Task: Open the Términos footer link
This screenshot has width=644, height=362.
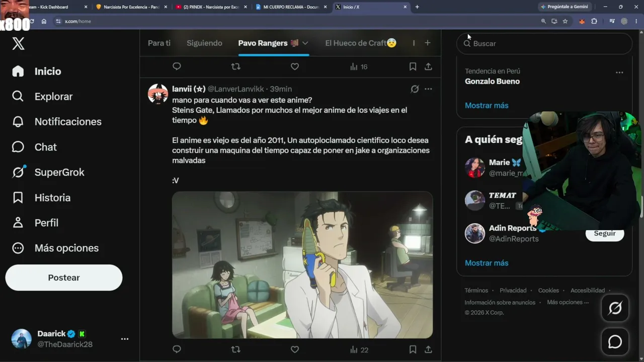Action: (x=476, y=291)
